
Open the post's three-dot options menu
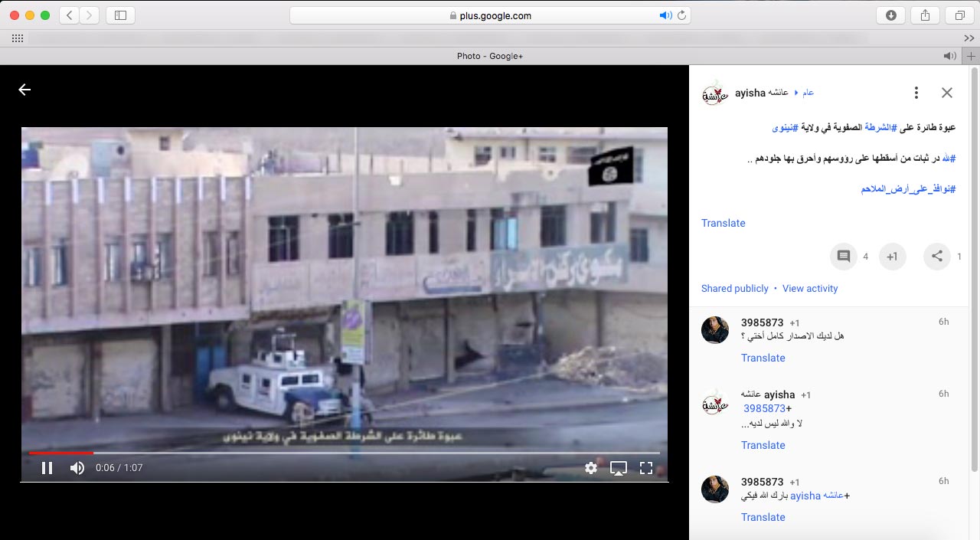(916, 93)
